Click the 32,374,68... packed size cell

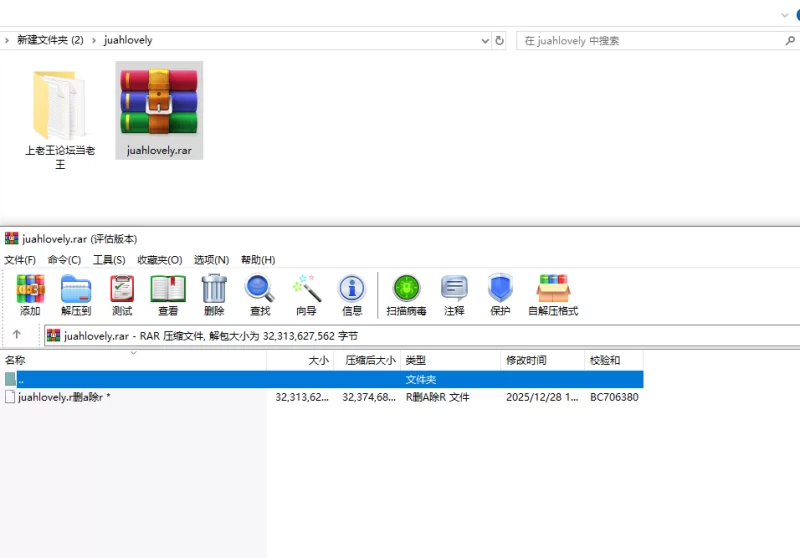[x=369, y=397]
